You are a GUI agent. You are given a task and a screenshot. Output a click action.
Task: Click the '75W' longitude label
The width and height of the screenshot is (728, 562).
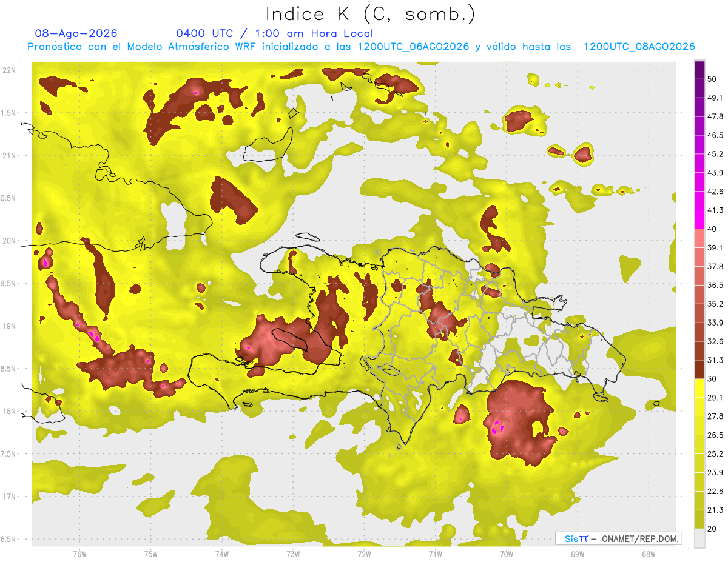click(150, 554)
